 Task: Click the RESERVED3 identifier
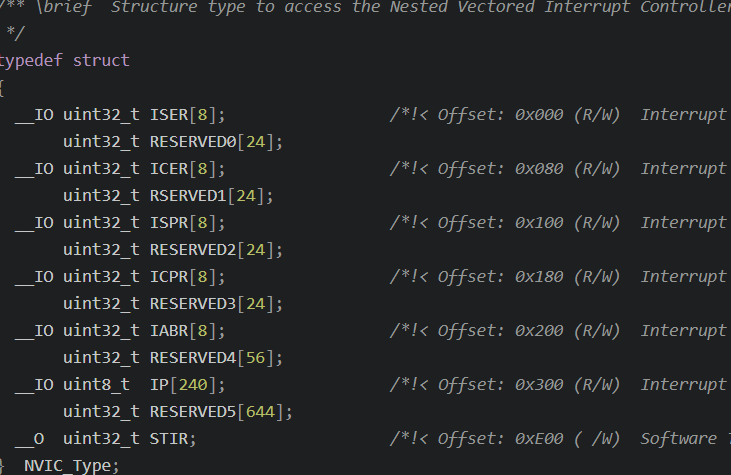click(193, 304)
